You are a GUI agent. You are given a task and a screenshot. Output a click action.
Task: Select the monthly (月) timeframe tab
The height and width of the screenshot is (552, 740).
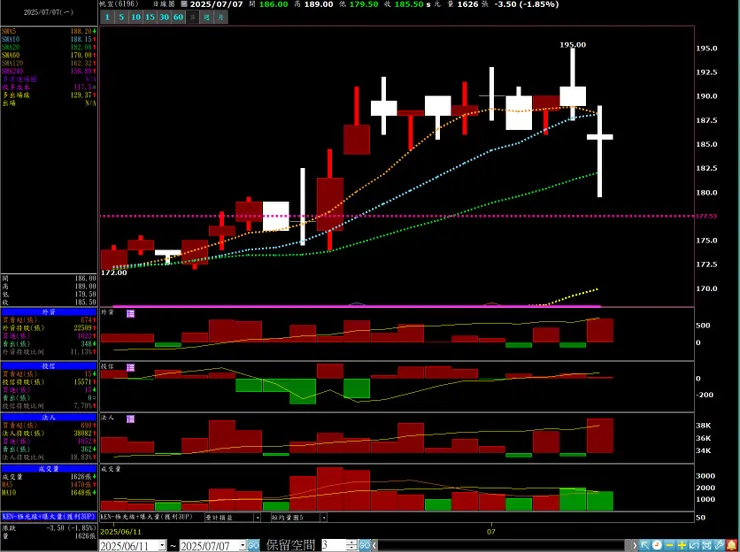[x=221, y=17]
